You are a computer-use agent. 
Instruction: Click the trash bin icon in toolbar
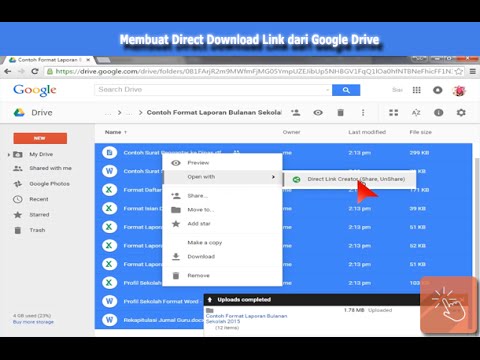coord(340,113)
